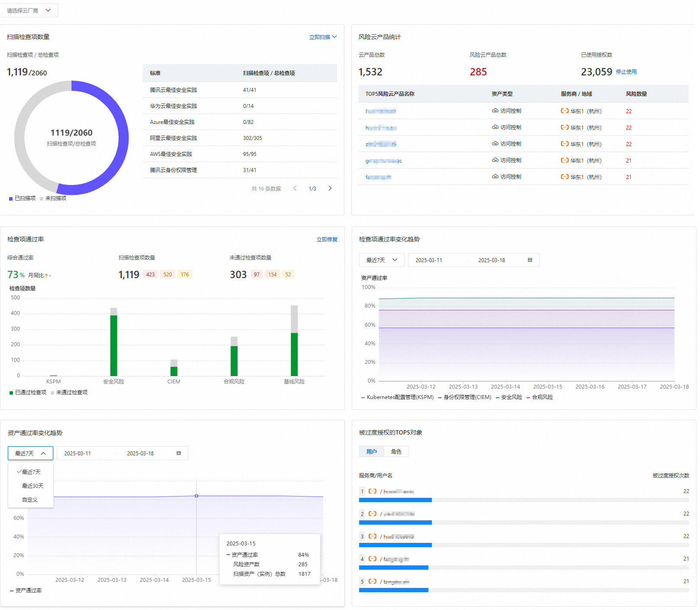This screenshot has height=610, width=700.
Task: Click cloud icon in first risk product row
Action: click(495, 111)
